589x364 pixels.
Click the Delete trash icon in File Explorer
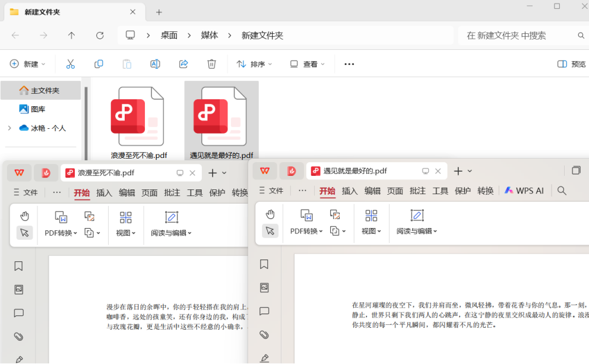(212, 64)
